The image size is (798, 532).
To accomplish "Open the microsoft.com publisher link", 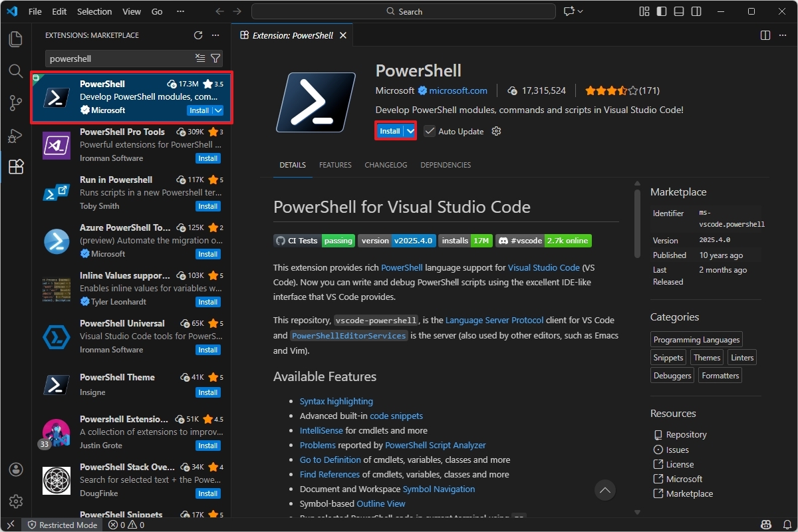I will click(x=458, y=90).
